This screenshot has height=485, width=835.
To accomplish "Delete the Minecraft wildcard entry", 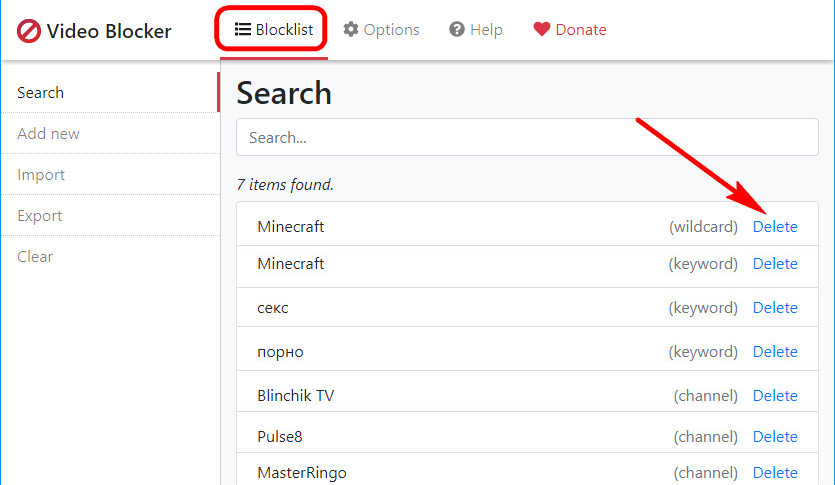I will tap(775, 227).
